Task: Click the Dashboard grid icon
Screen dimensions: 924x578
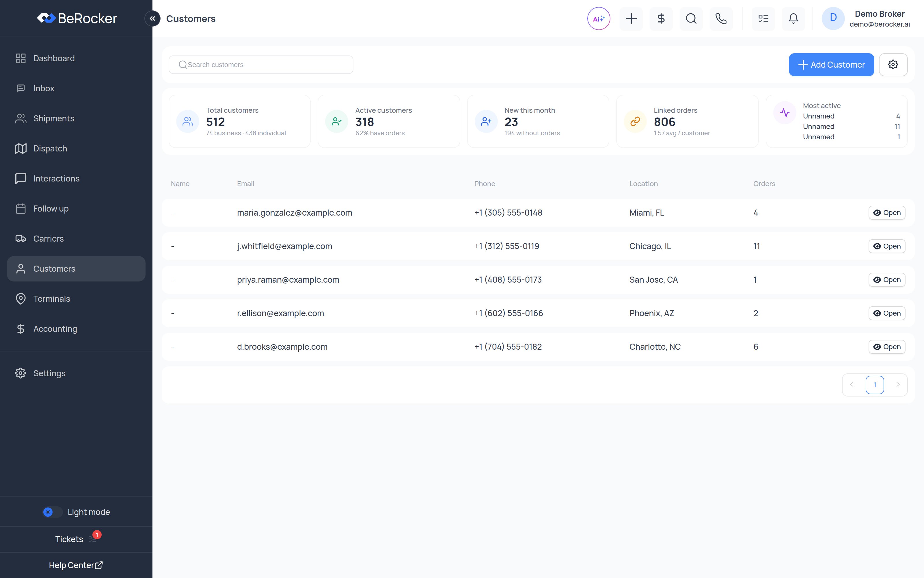Action: click(21, 58)
